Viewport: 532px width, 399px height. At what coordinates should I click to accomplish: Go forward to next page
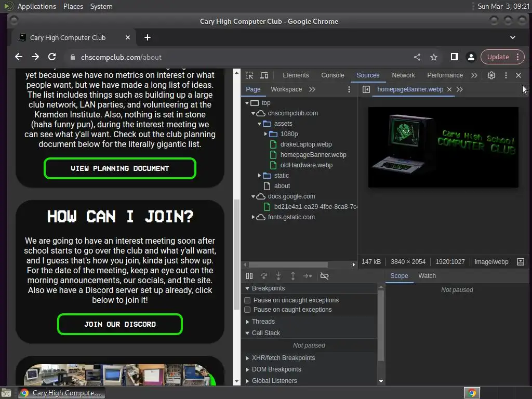(x=35, y=57)
